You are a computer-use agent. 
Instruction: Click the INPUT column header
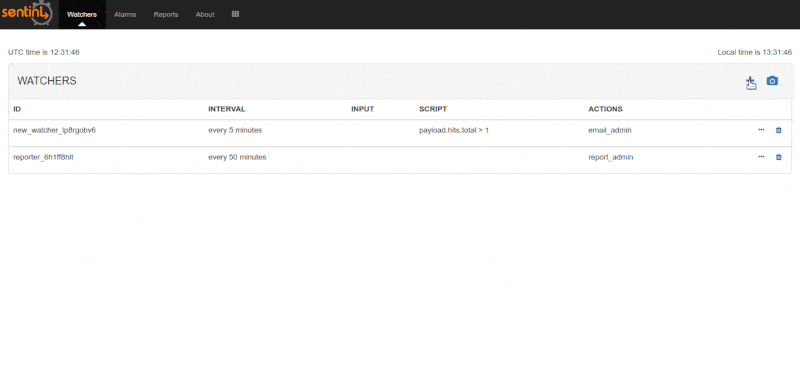(363, 109)
